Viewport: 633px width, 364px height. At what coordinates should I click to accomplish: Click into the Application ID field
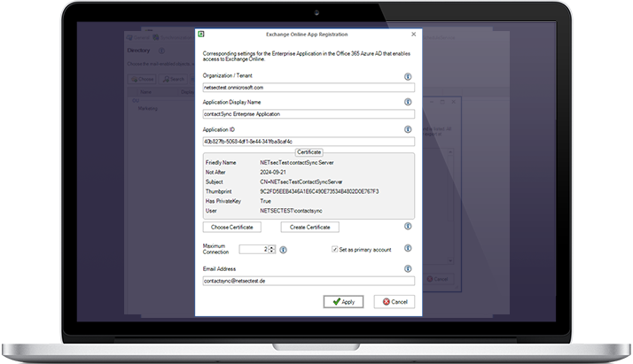pyautogui.click(x=309, y=142)
